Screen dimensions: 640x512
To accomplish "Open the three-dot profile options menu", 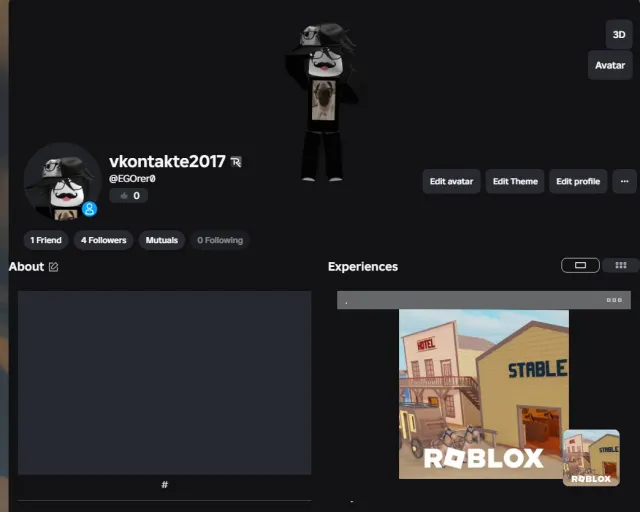I will click(624, 181).
